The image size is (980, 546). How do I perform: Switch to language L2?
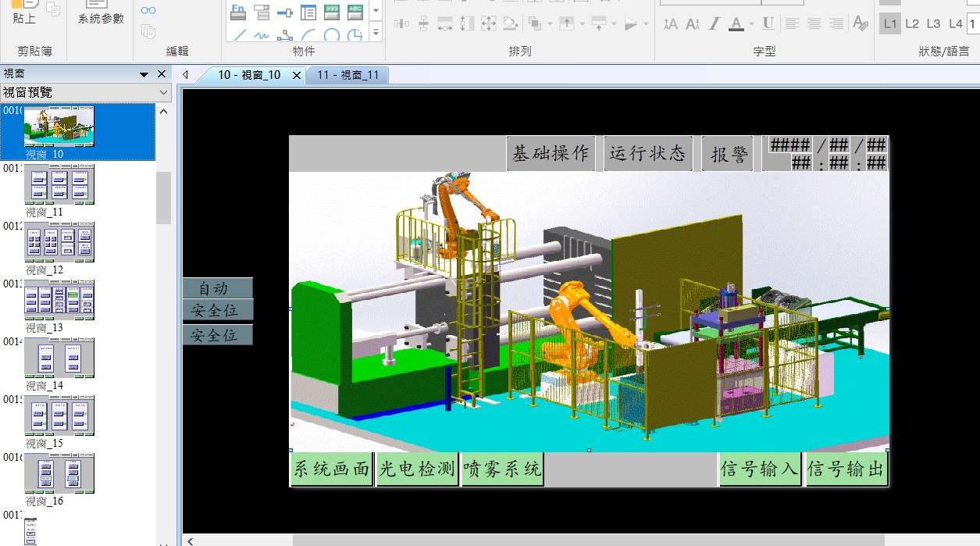(x=912, y=24)
